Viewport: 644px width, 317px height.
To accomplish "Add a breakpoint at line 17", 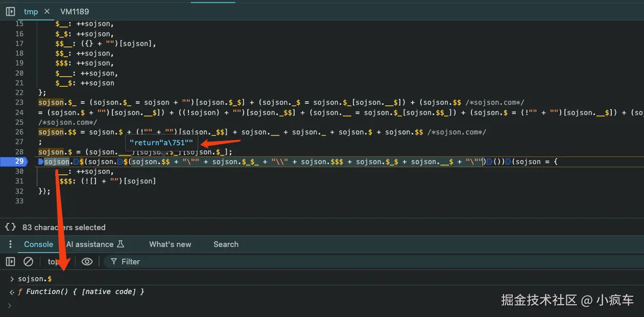I will click(x=19, y=43).
